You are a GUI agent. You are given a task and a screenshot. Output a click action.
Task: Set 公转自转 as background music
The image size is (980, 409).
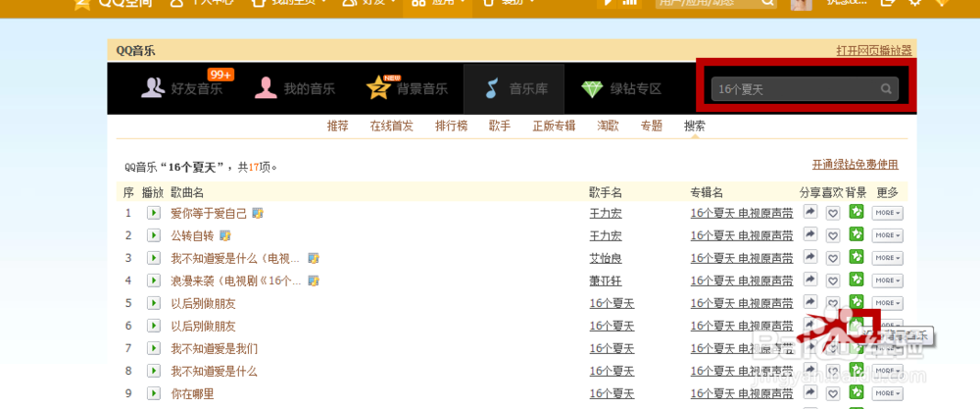click(857, 234)
